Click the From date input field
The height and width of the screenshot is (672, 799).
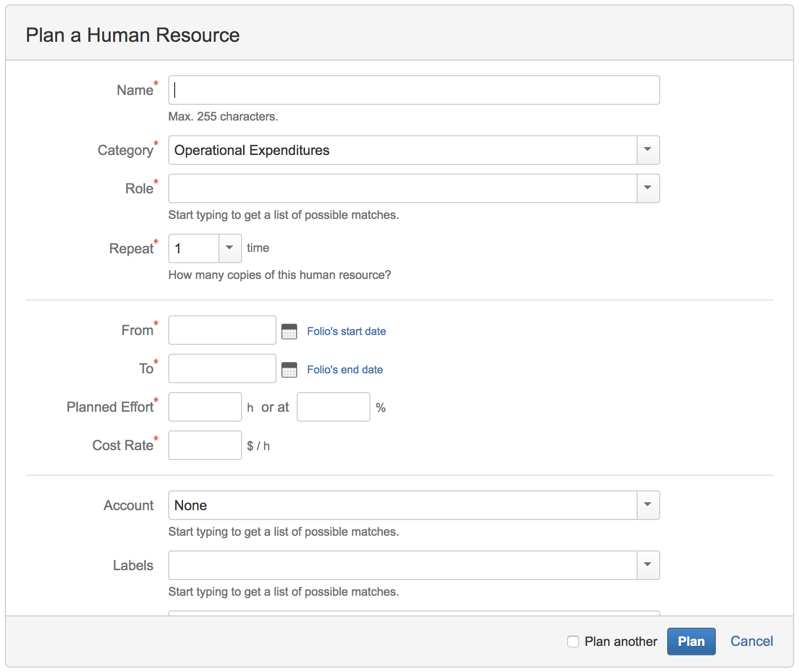pos(222,330)
